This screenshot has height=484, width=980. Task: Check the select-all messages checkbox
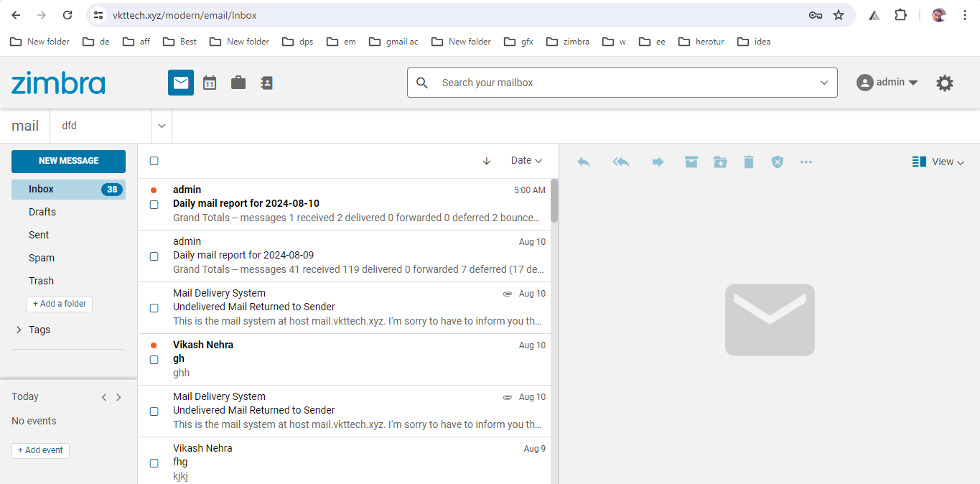point(154,160)
